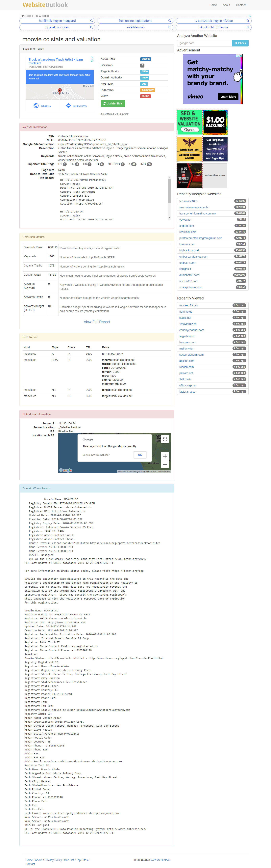Open saomateusnews.com.br link
This screenshot has height=868, width=271.
[194, 207]
